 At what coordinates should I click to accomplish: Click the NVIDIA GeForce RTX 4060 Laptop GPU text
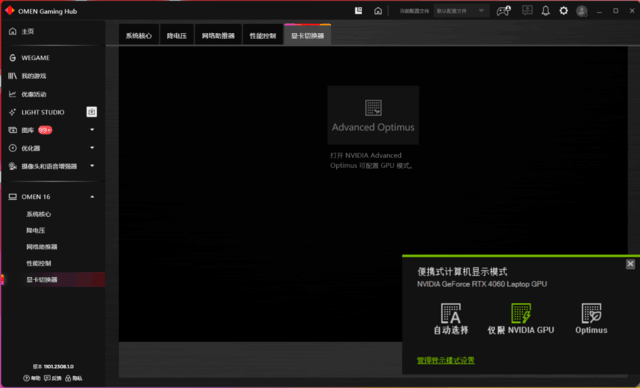click(482, 284)
